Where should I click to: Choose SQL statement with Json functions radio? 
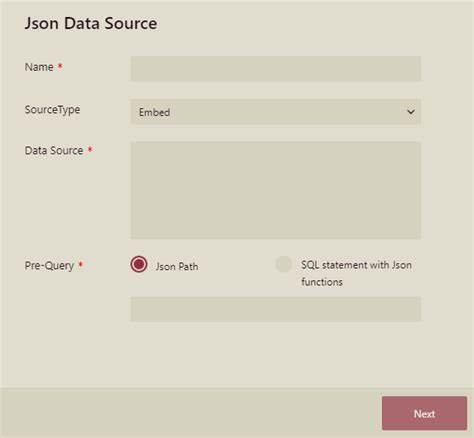coord(284,264)
